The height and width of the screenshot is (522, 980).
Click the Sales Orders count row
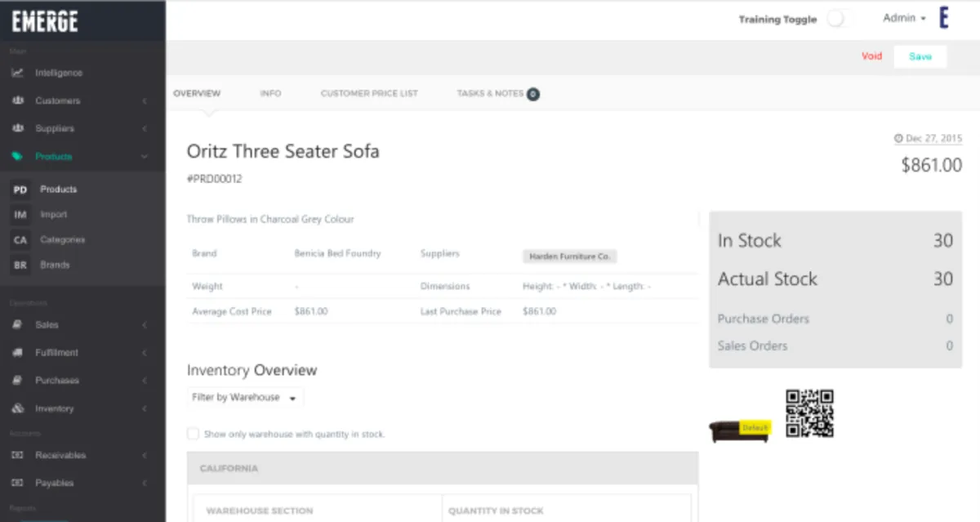point(835,346)
